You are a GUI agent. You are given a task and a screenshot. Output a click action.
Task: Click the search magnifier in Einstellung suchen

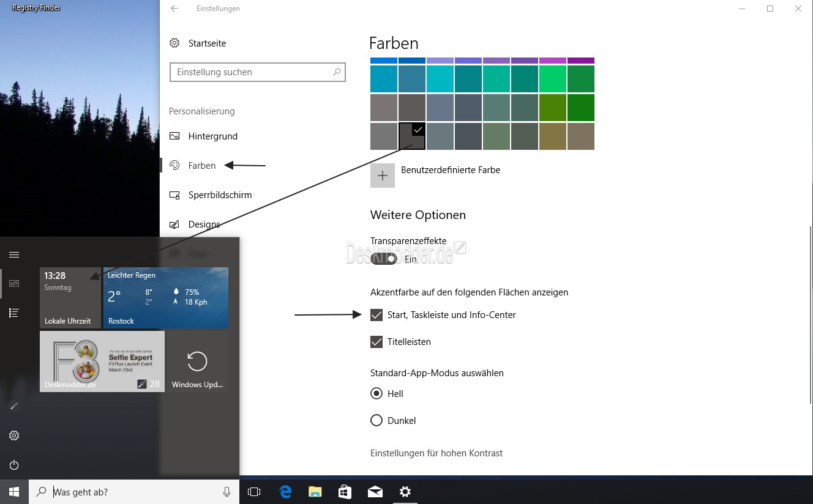coord(336,72)
